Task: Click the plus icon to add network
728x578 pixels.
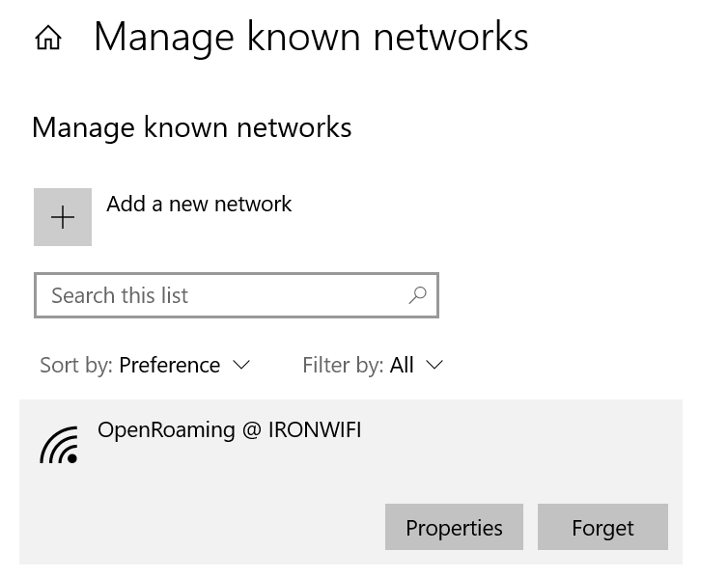Action: pyautogui.click(x=63, y=217)
